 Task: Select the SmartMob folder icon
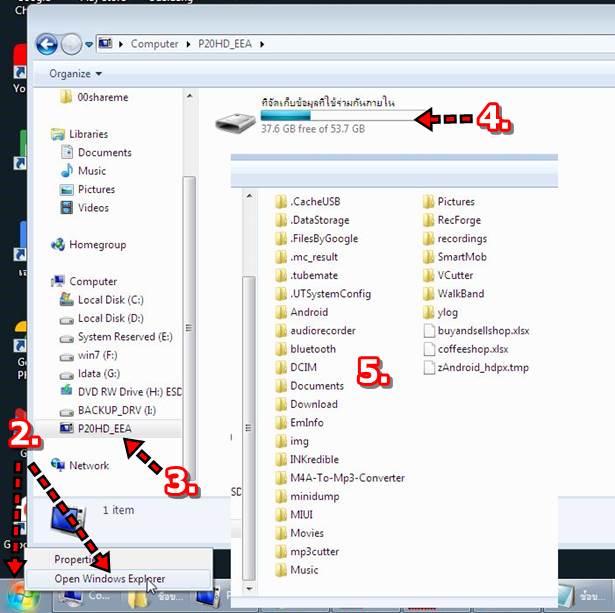click(x=428, y=257)
